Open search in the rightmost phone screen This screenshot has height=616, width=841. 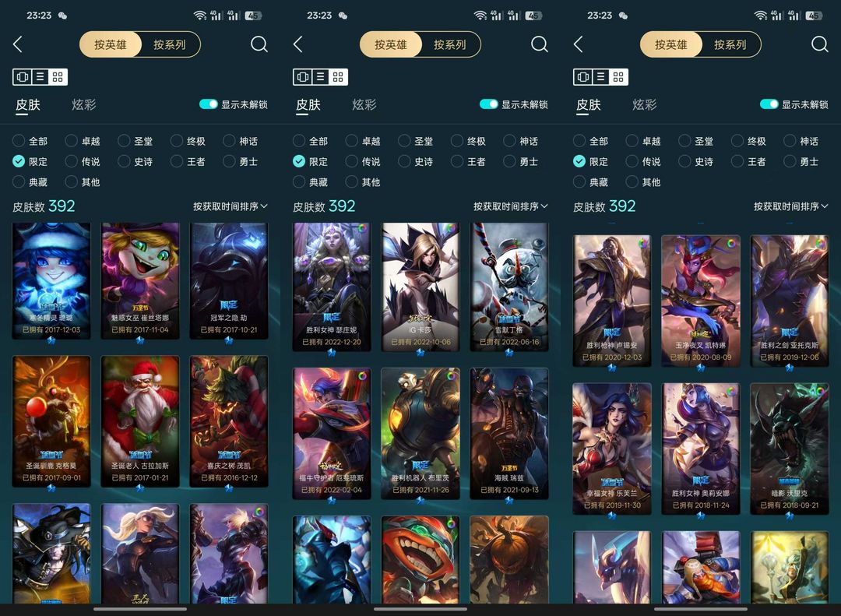click(x=819, y=44)
